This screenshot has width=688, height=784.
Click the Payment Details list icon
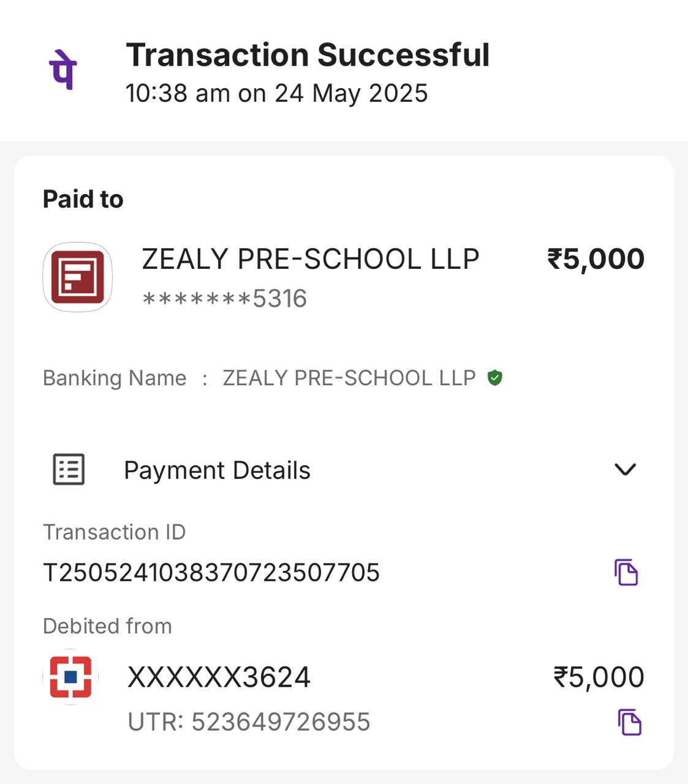[x=69, y=470]
